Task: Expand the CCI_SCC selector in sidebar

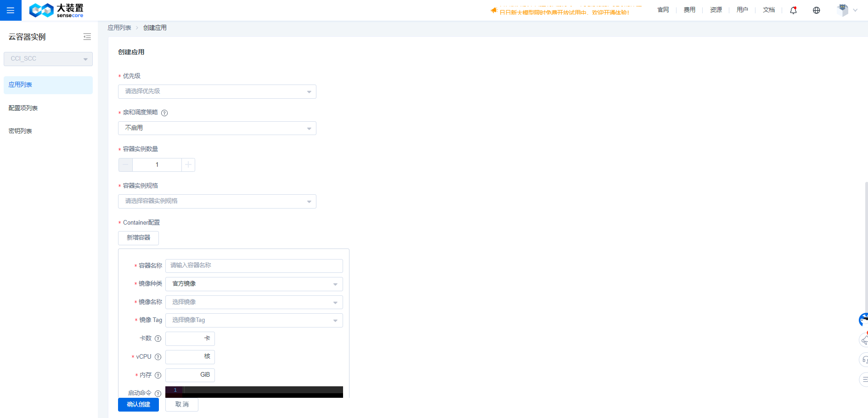Action: pos(48,59)
